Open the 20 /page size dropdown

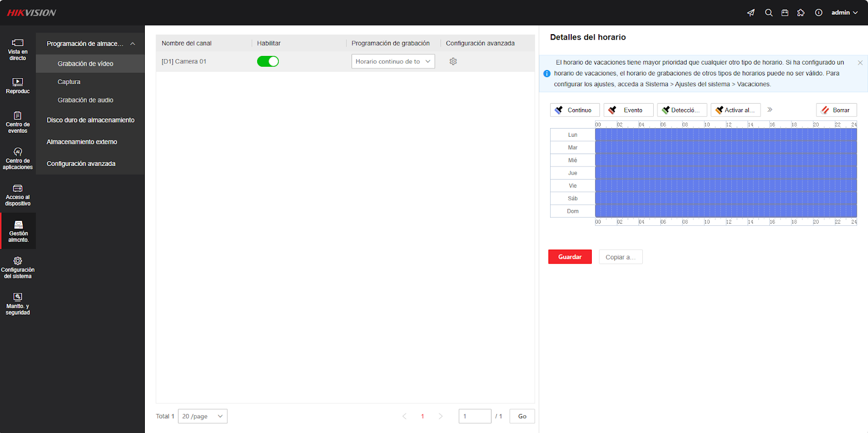(x=203, y=416)
